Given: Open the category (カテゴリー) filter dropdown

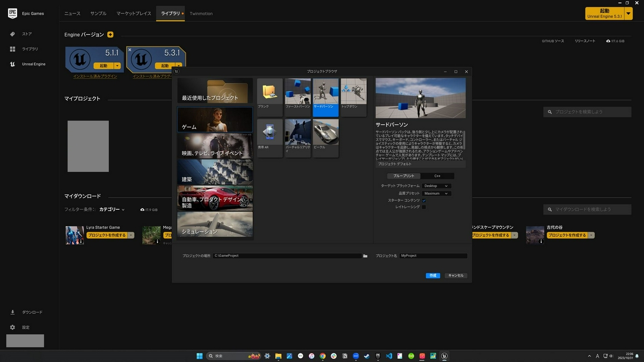Looking at the screenshot, I should [x=112, y=210].
